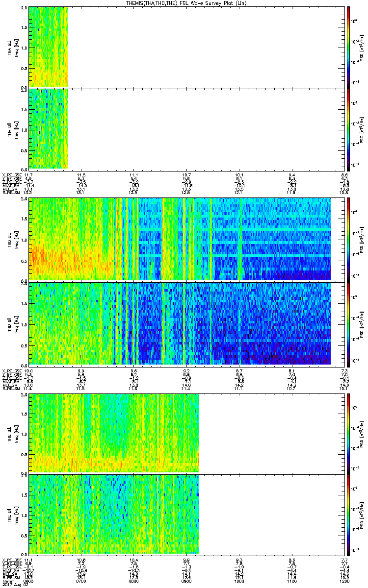Click the 'THD B⊥ freq [Hz]' axis label
Viewport: 368px width, 588px height.
pyautogui.click(x=13, y=239)
